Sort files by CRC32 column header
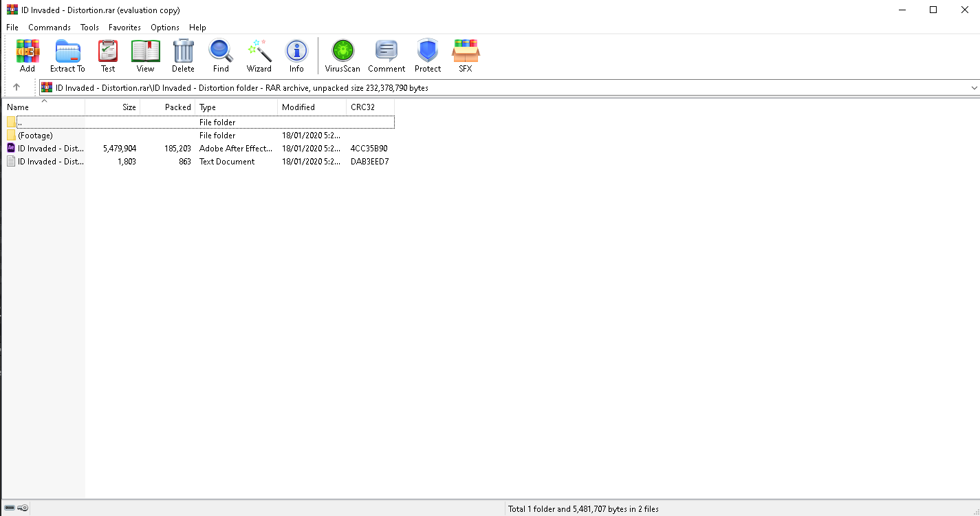 coord(371,107)
